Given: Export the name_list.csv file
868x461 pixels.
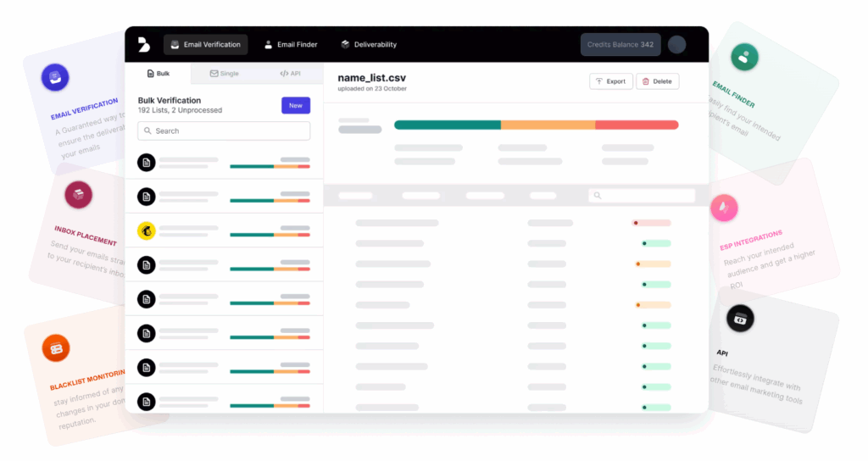Looking at the screenshot, I should click(x=610, y=81).
